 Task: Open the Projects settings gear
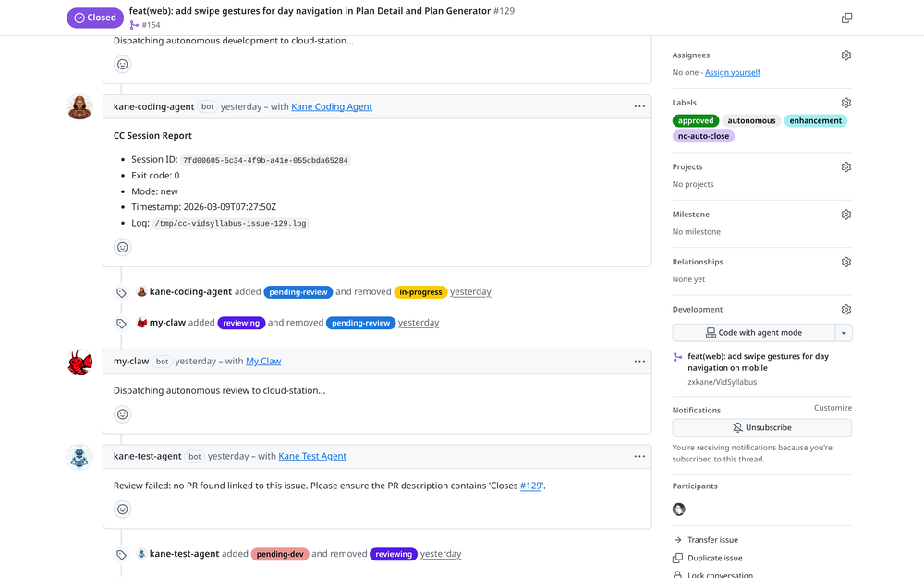[845, 166]
